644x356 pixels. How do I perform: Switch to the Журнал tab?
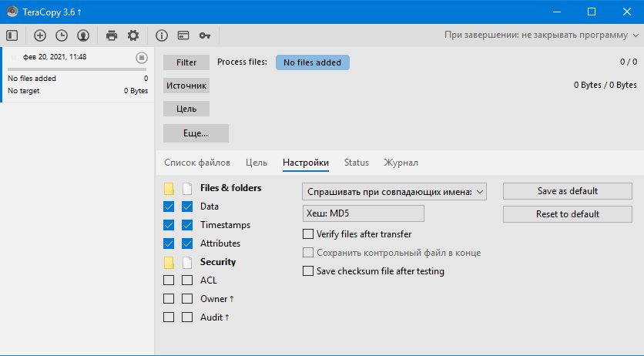tap(401, 163)
